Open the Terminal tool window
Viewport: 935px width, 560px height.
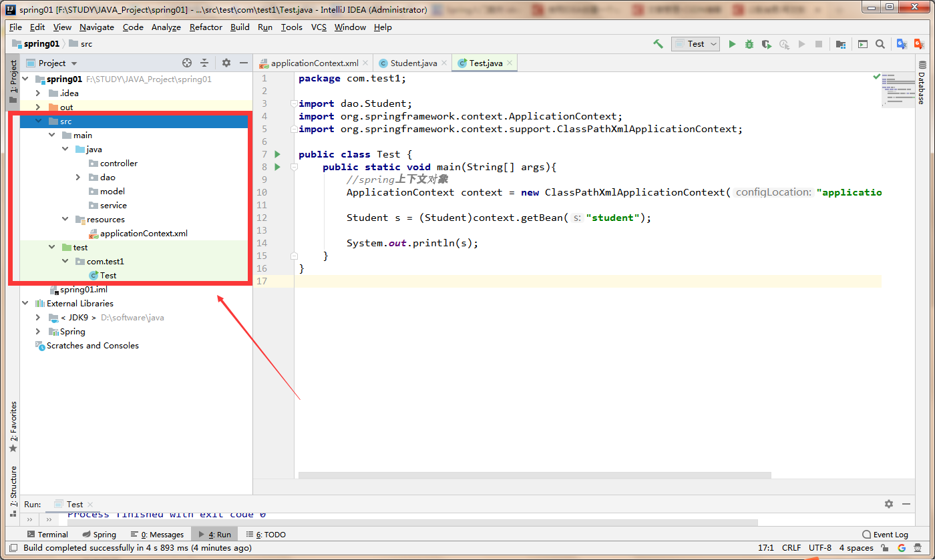click(47, 535)
